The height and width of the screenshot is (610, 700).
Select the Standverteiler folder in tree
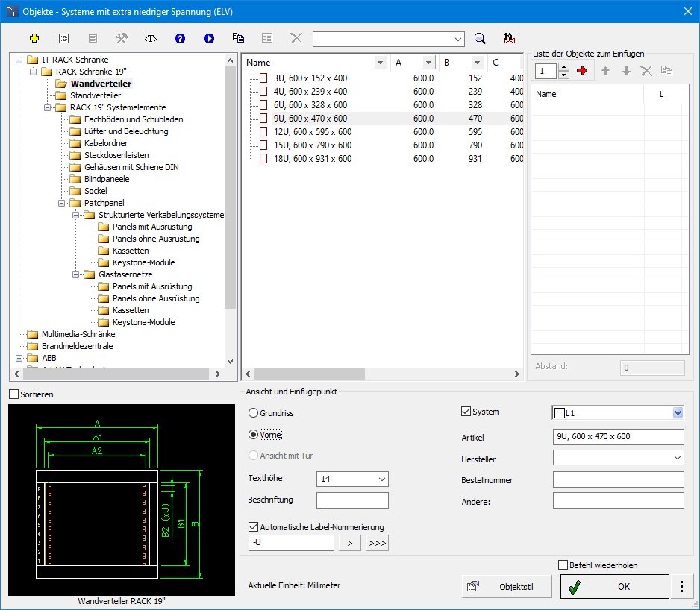[95, 95]
